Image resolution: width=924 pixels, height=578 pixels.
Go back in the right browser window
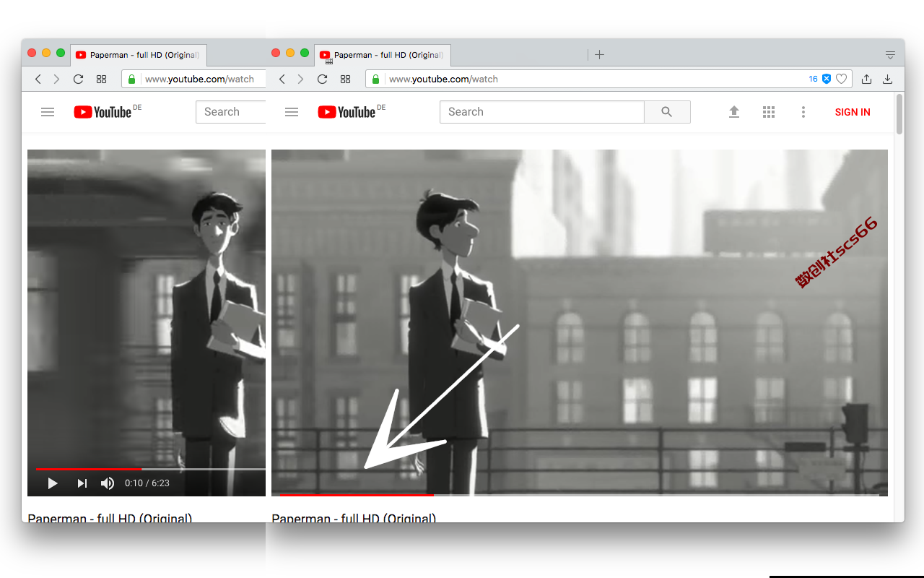coord(282,79)
